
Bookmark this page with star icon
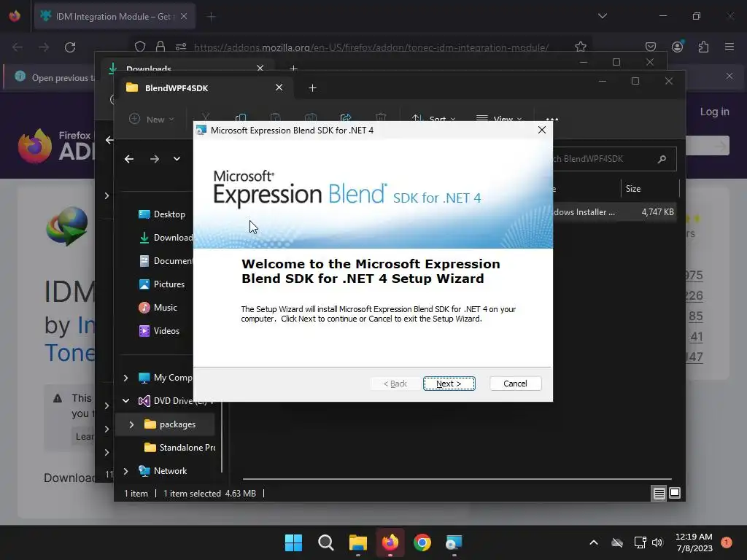(x=580, y=47)
